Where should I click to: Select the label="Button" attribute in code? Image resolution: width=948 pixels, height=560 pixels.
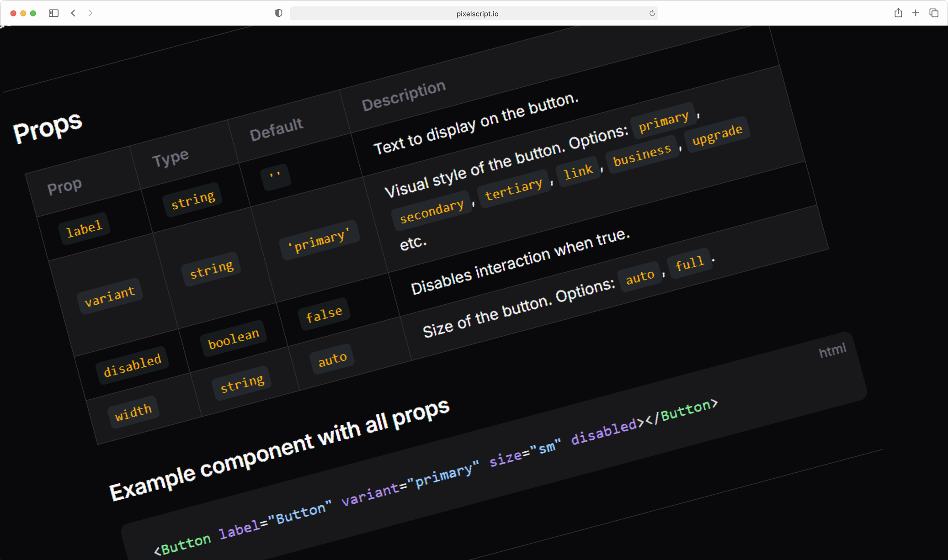click(275, 519)
